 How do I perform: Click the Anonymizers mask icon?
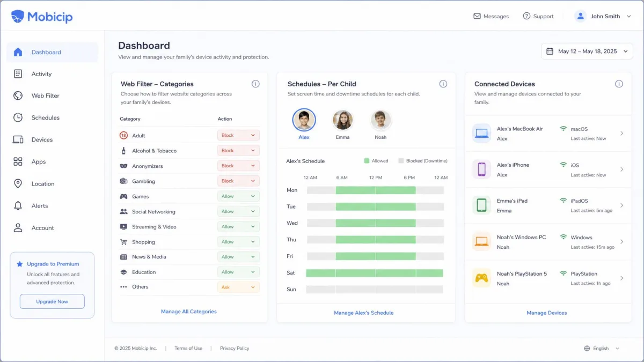pyautogui.click(x=123, y=166)
